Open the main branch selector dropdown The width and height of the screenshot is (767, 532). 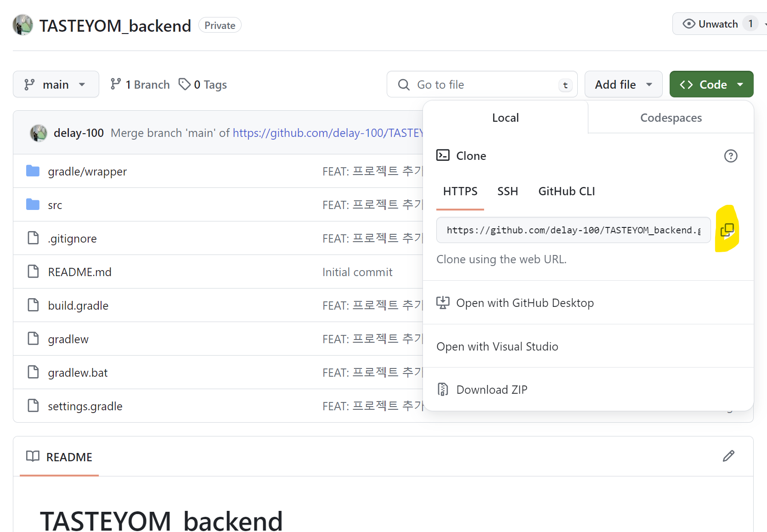pyautogui.click(x=56, y=84)
